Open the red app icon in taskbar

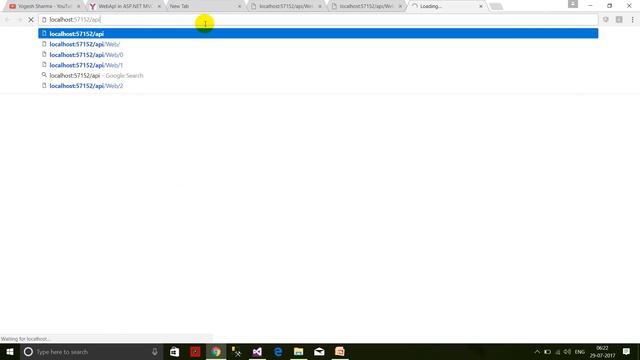[x=195, y=351]
